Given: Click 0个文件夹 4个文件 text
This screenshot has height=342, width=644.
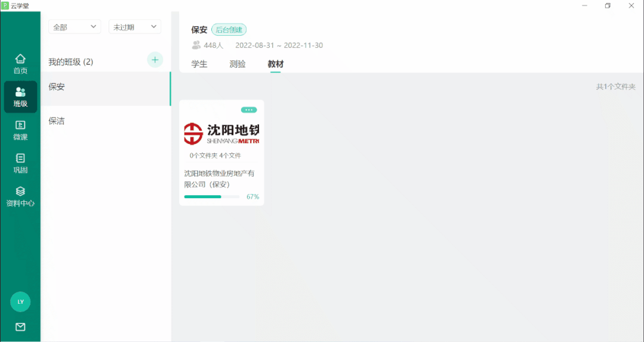Looking at the screenshot, I should (215, 156).
